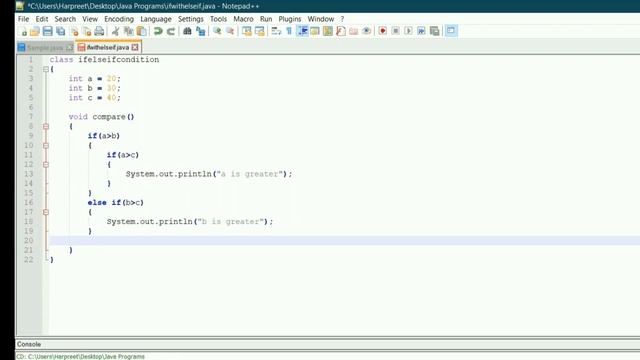
Task: Click User Defined Language icon
Action: (315, 31)
